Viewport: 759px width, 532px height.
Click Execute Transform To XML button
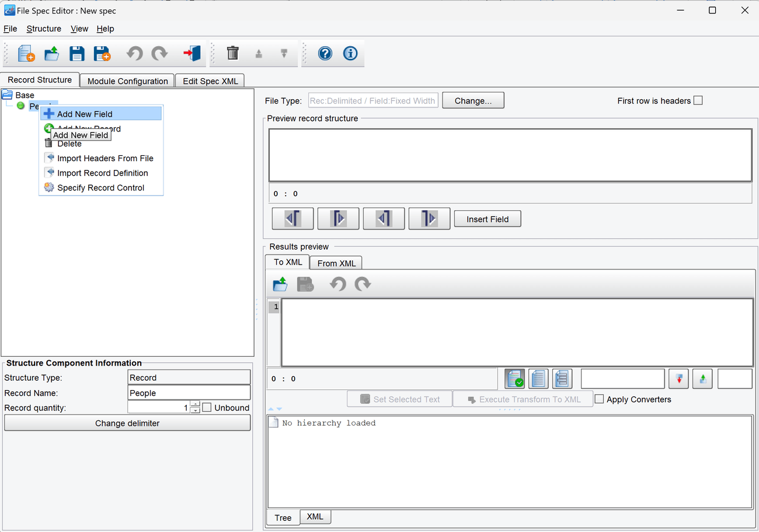[523, 399]
